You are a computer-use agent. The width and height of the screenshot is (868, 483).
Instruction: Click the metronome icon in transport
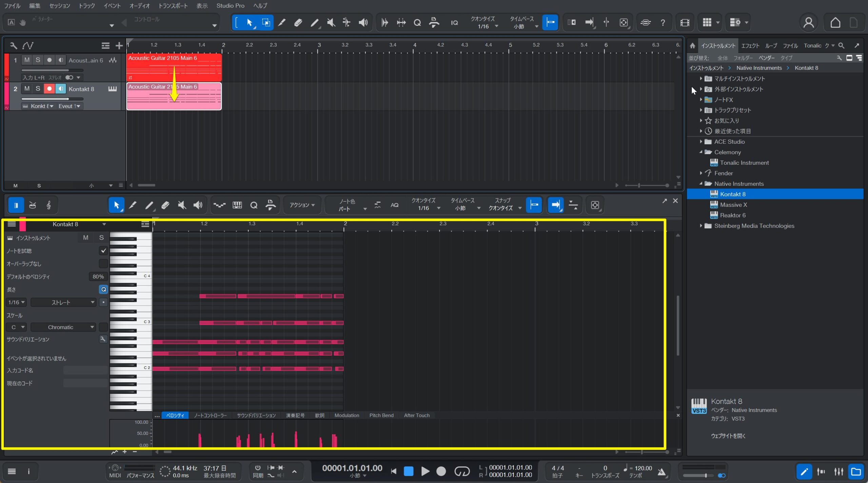pyautogui.click(x=662, y=471)
